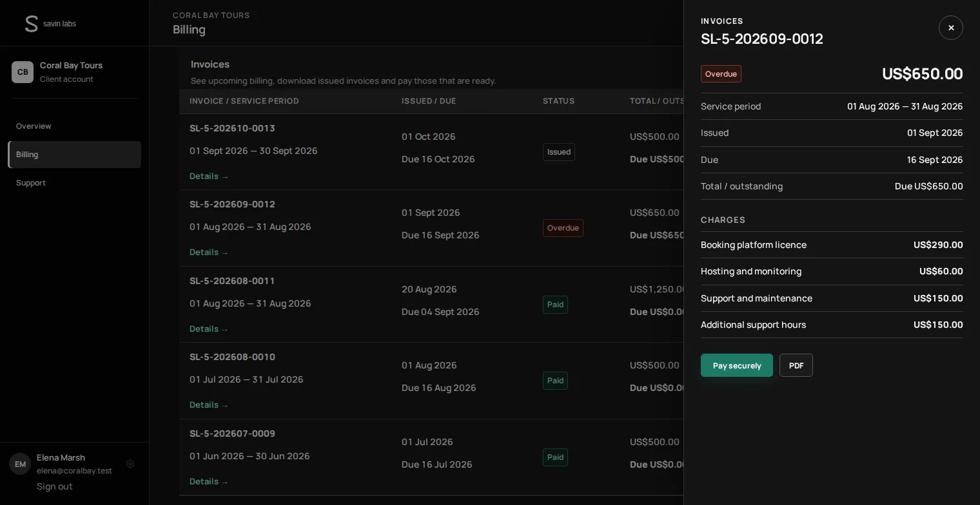Click the EM user avatar
This screenshot has height=505, width=980.
point(20,464)
